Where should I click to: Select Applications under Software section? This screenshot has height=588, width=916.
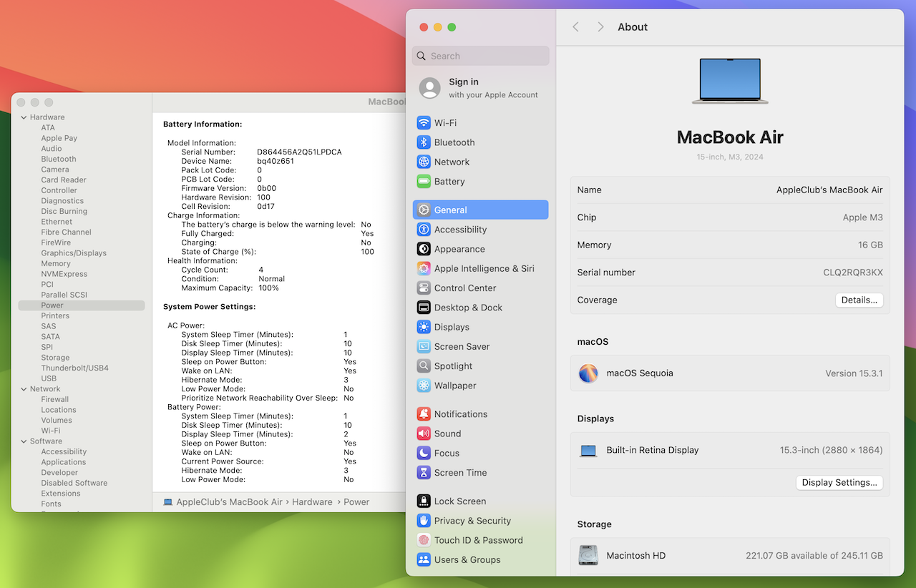click(64, 462)
